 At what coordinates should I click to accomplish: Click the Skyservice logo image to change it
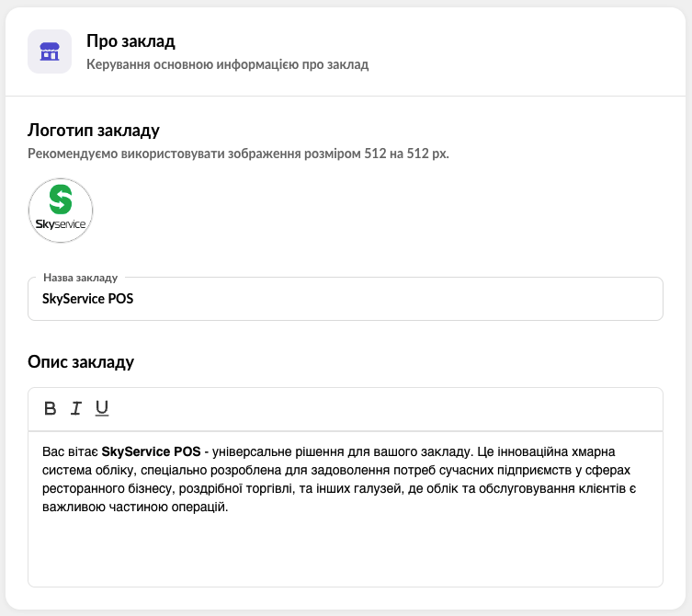61,211
